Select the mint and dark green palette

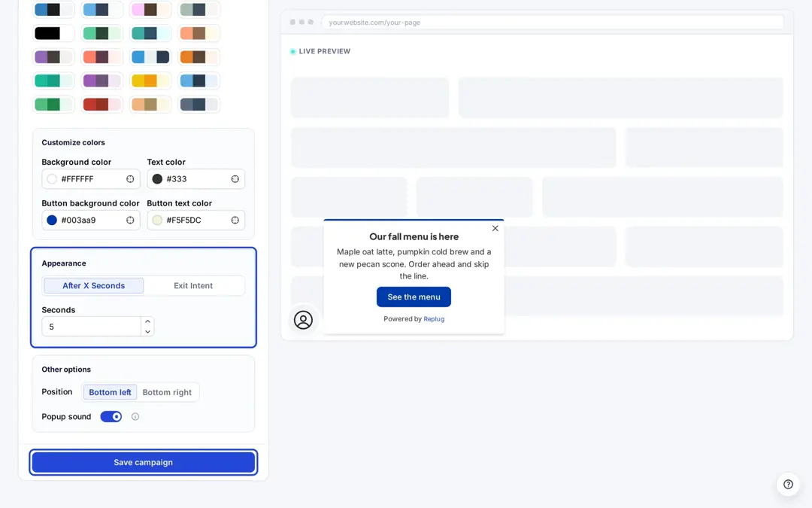[102, 33]
